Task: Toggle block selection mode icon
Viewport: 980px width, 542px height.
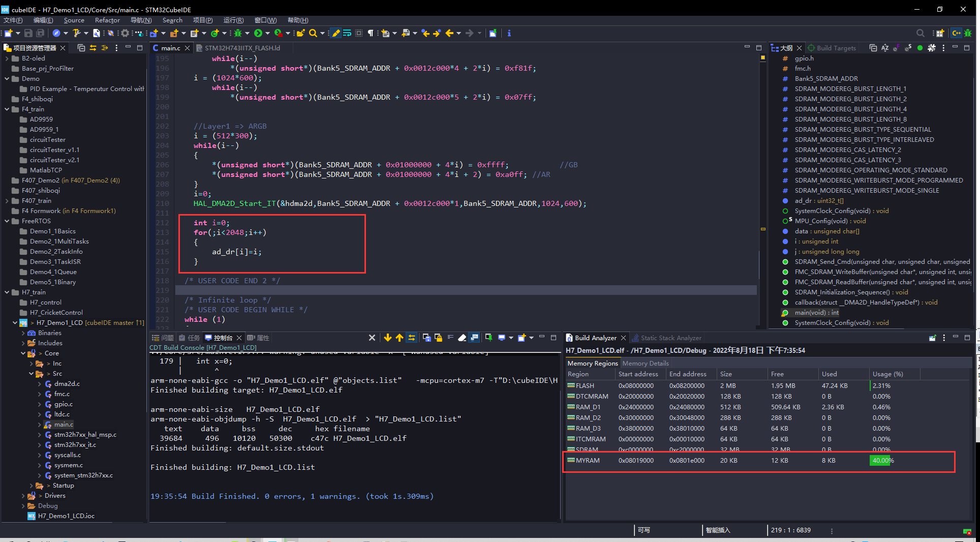Action: (x=359, y=33)
